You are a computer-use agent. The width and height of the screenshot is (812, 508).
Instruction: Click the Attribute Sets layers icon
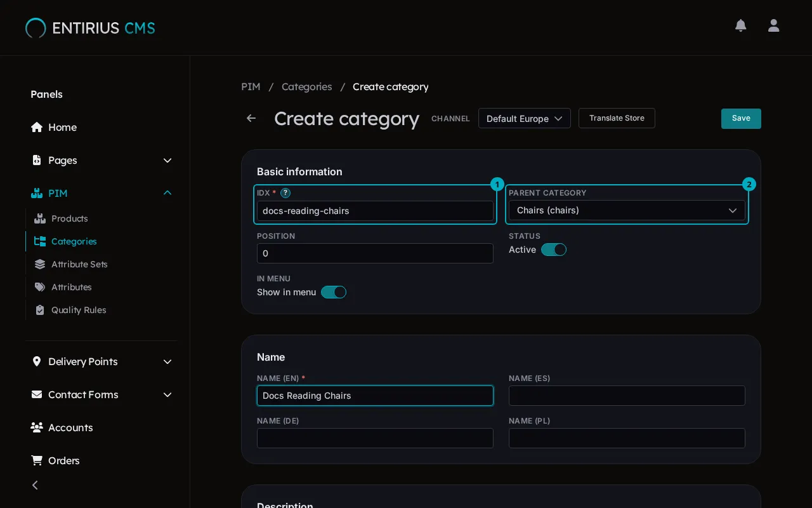point(40,264)
